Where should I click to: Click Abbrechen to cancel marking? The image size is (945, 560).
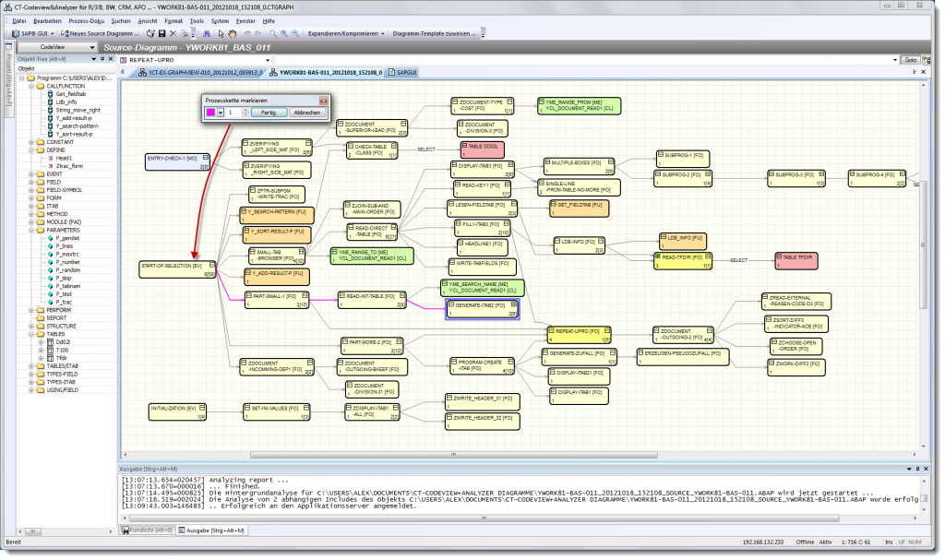coord(307,112)
